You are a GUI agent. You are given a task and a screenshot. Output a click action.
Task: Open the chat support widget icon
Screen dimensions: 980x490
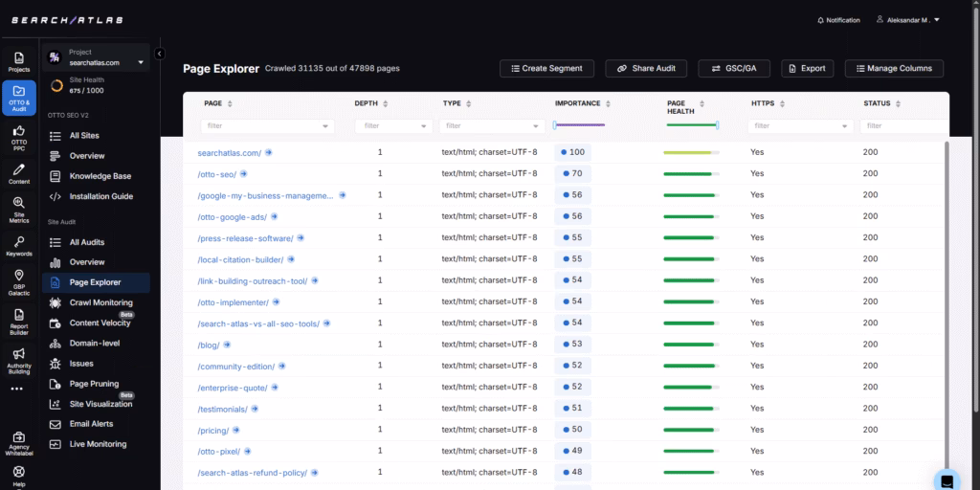(x=947, y=479)
